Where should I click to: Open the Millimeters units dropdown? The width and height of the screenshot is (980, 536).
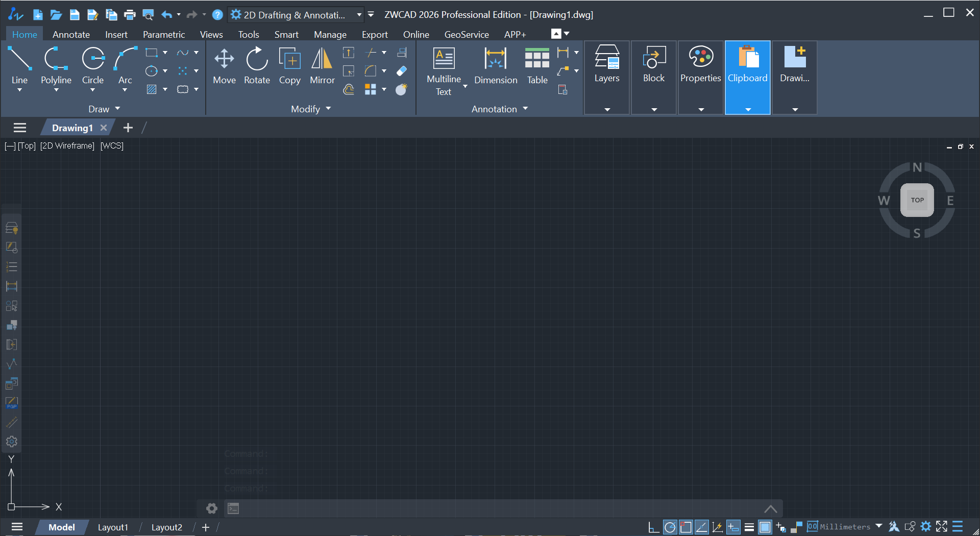[x=879, y=526]
